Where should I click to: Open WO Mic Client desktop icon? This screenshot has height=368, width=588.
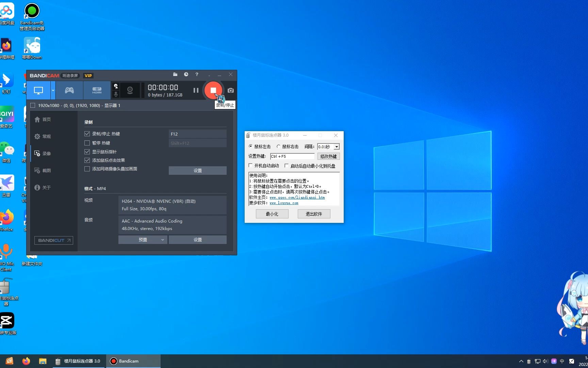click(x=7, y=258)
